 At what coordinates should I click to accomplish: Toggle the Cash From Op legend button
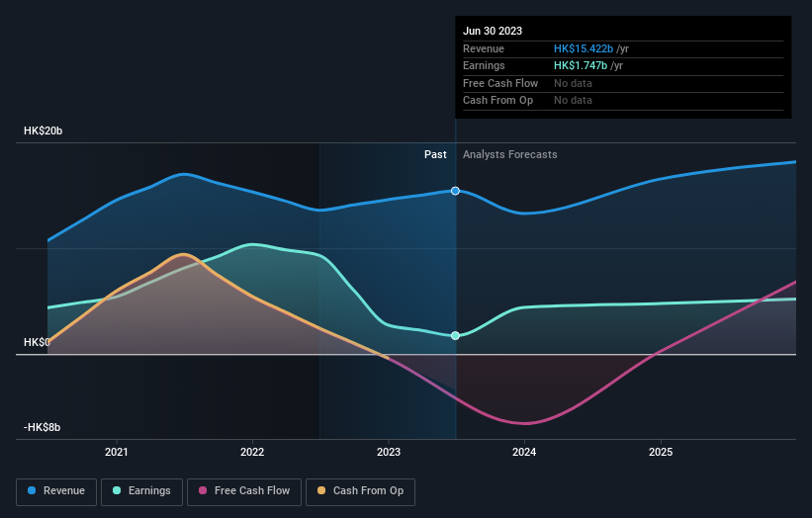pyautogui.click(x=360, y=491)
